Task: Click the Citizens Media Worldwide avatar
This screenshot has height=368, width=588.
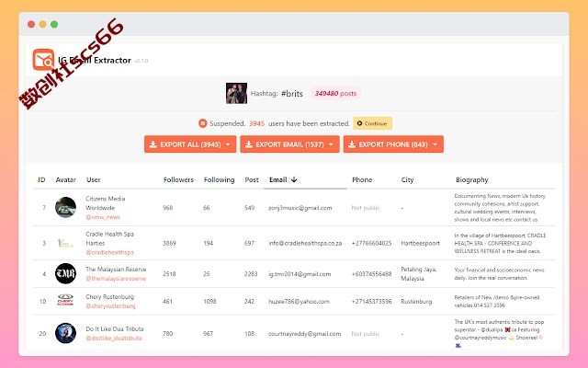Action: [65, 207]
